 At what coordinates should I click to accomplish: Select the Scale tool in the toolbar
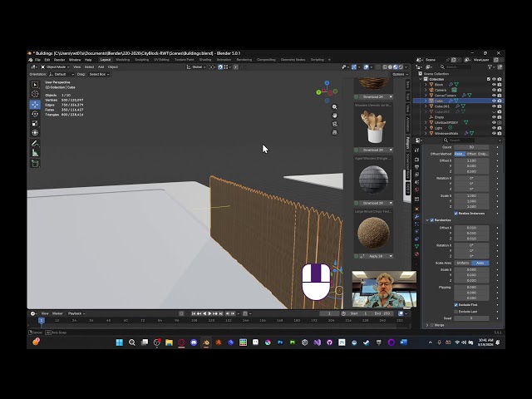(x=35, y=123)
